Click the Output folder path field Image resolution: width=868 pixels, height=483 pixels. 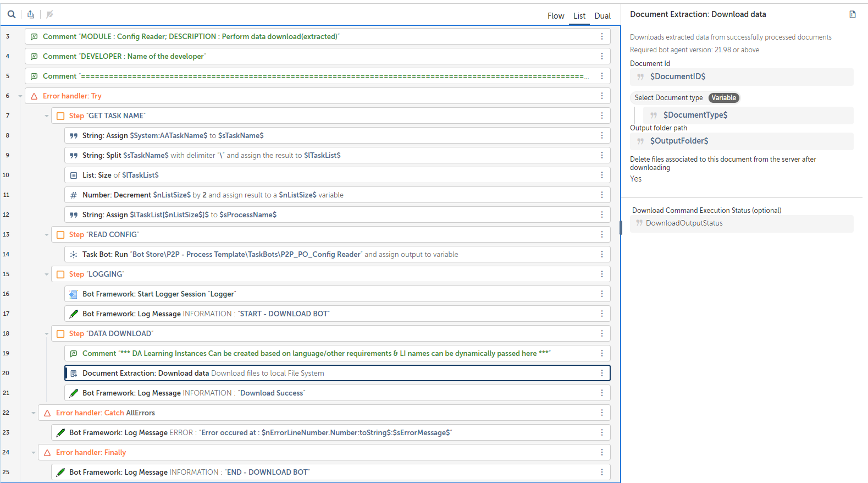point(742,141)
